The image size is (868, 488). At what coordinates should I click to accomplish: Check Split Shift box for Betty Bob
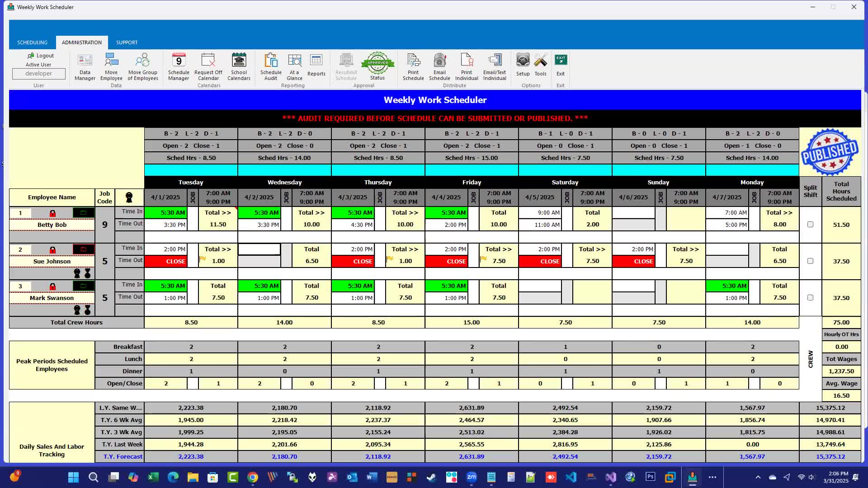[x=810, y=225]
